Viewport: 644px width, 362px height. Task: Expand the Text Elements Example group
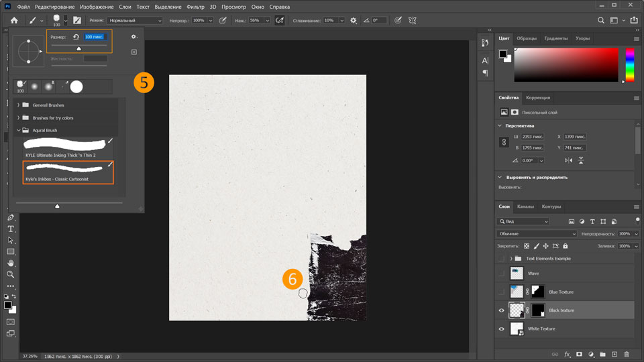tap(511, 258)
